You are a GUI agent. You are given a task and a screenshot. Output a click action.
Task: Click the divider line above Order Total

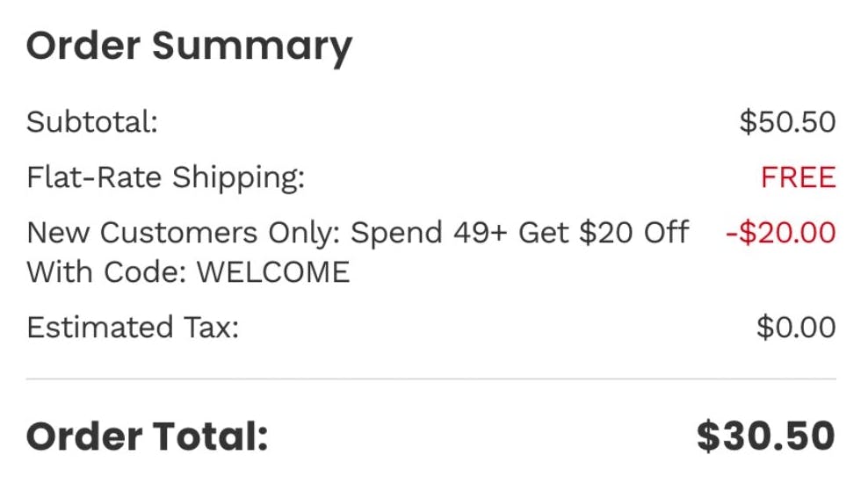pos(430,379)
